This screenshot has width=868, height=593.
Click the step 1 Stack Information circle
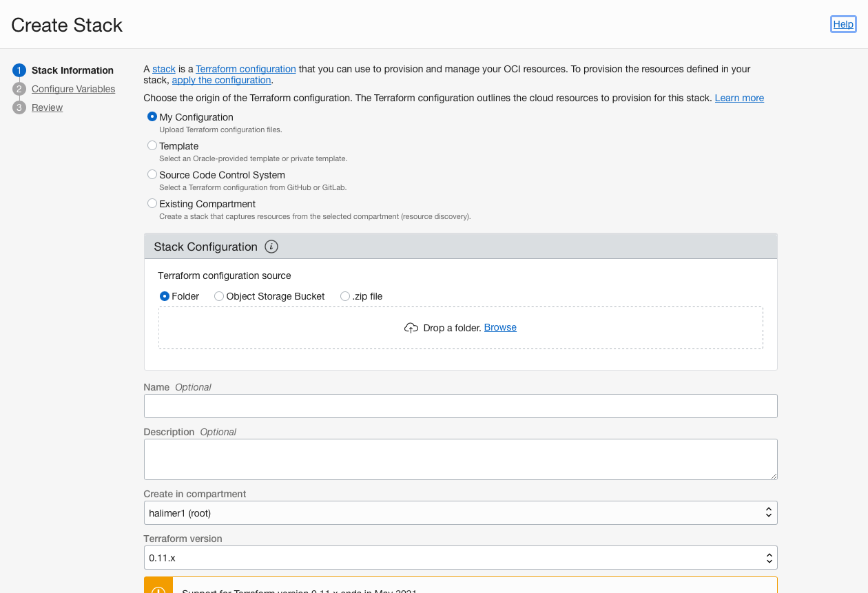pos(19,70)
